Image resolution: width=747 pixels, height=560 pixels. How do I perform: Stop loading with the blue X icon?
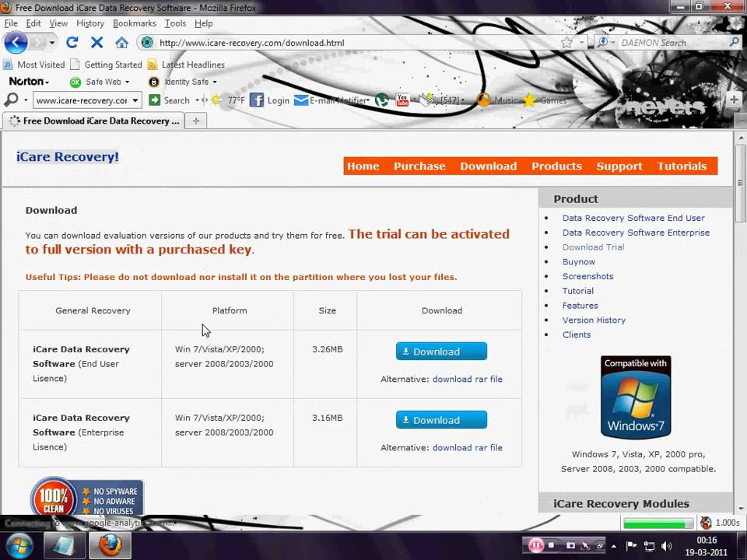point(96,42)
